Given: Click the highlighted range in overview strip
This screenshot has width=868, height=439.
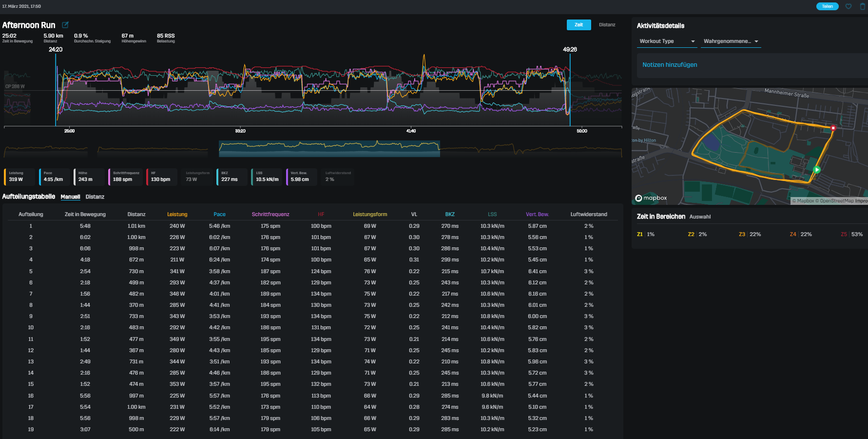Looking at the screenshot, I should (329, 149).
